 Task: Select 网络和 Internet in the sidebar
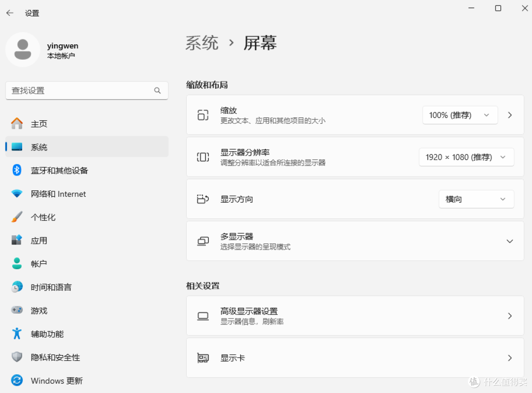tap(87, 194)
